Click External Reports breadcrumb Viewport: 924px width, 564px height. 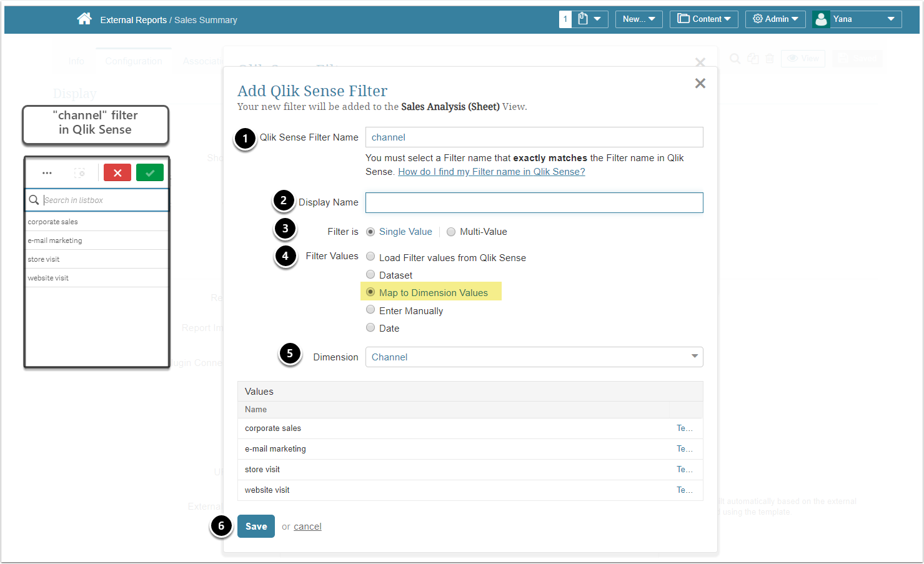click(x=133, y=20)
